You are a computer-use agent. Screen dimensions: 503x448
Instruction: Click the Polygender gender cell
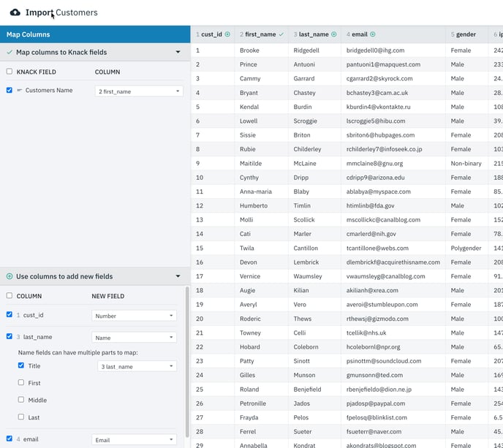coord(466,248)
